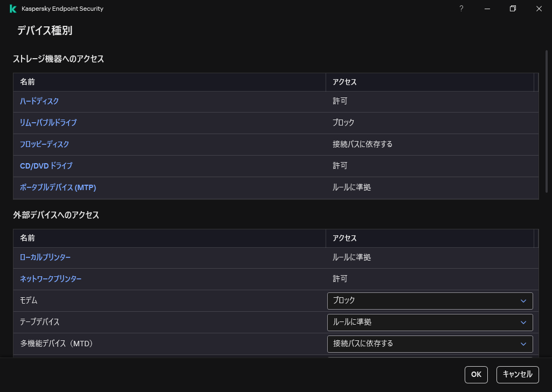The height and width of the screenshot is (392, 552).
Task: Open the リムーバブルドライブ settings link
Action: [x=48, y=123]
